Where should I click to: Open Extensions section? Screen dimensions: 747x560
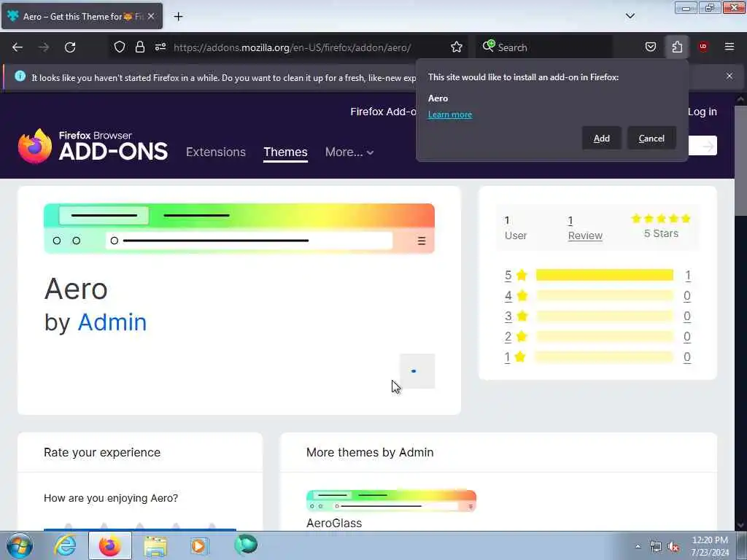(216, 152)
